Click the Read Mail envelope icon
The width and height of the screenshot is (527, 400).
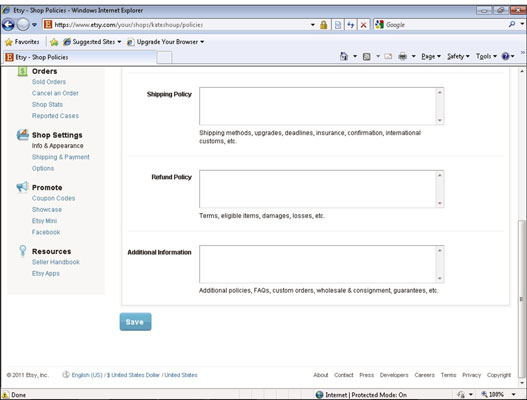(x=388, y=56)
